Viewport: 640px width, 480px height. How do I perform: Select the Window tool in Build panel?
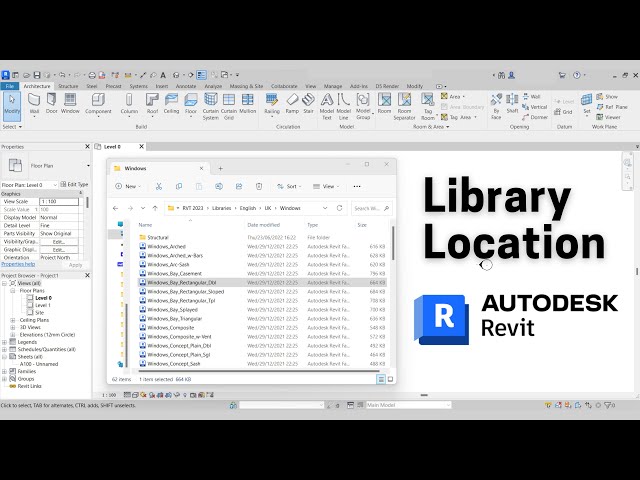(x=70, y=104)
